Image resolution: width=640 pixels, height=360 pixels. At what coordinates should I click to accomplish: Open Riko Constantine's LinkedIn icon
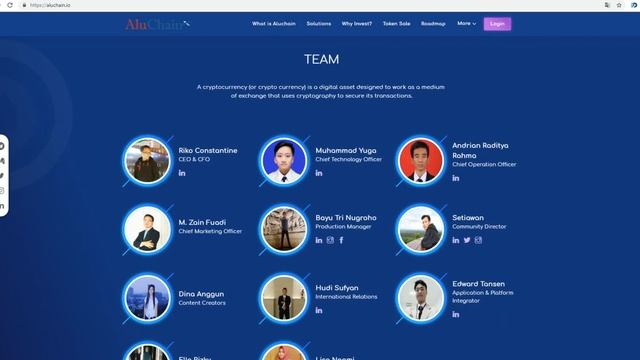click(x=182, y=173)
